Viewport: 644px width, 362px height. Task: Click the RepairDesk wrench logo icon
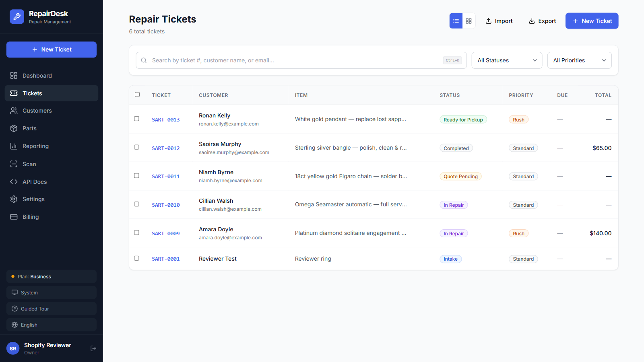[x=17, y=16]
